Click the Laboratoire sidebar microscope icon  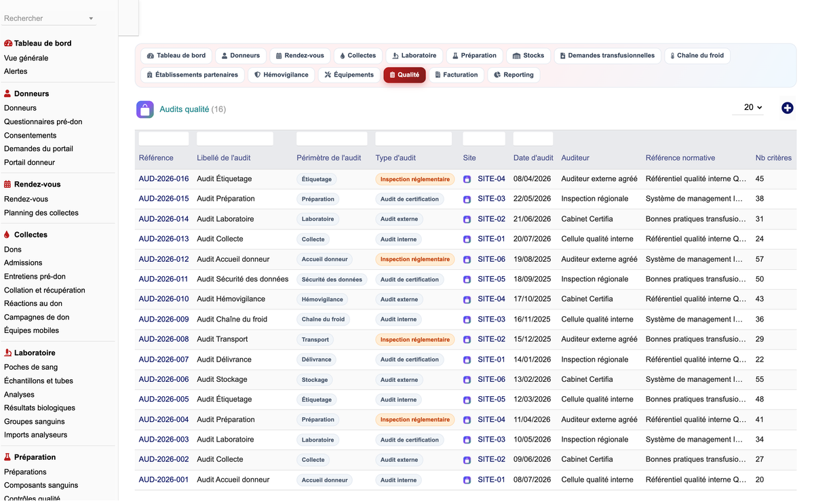tap(7, 353)
